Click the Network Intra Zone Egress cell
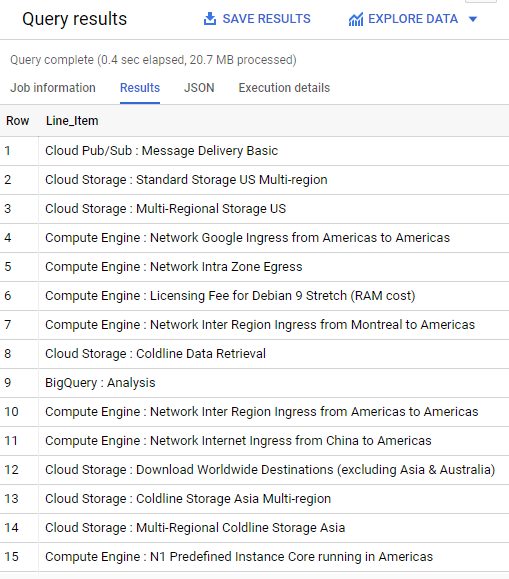Viewport: 509px width, 579px height. (174, 267)
